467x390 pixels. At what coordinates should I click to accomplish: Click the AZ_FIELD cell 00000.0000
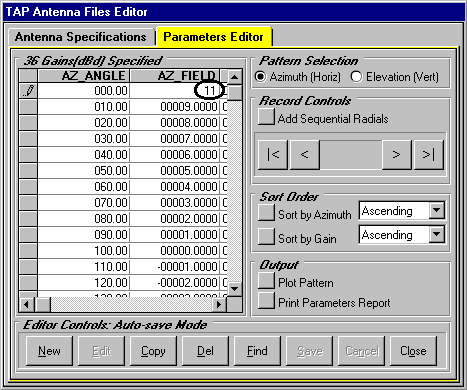pos(174,251)
